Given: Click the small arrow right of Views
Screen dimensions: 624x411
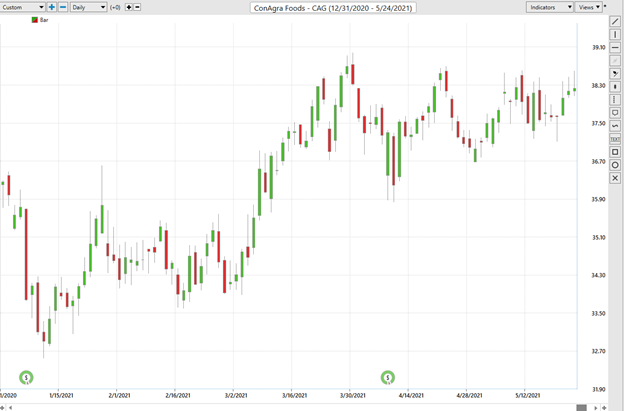Looking at the screenshot, I should (605, 6).
